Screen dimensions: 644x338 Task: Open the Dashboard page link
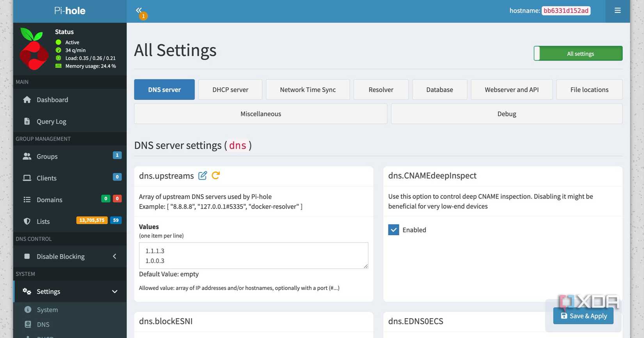point(52,100)
